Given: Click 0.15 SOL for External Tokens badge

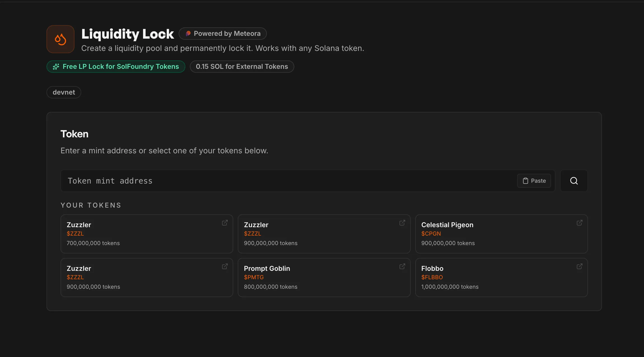Looking at the screenshot, I should (x=242, y=67).
